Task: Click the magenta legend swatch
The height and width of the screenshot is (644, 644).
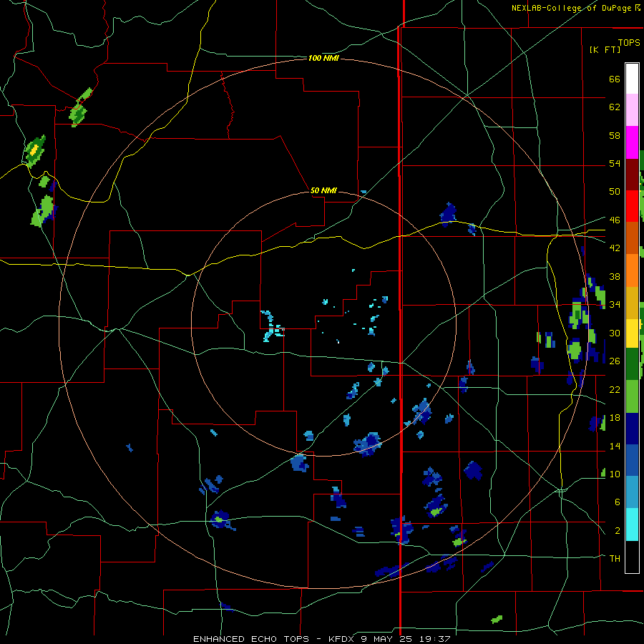Action: pyautogui.click(x=632, y=142)
